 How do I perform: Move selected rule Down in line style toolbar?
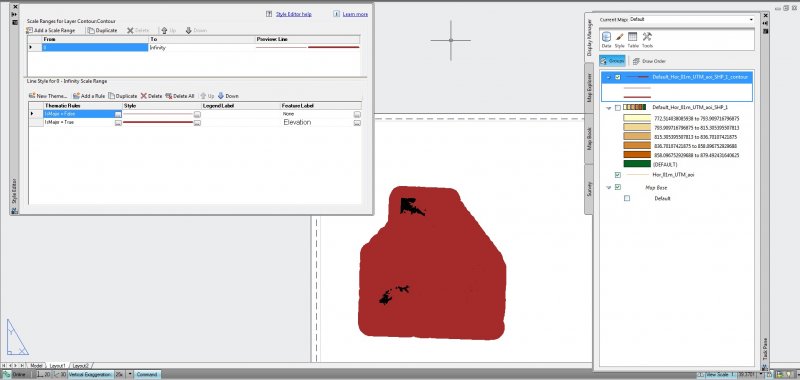[x=228, y=96]
